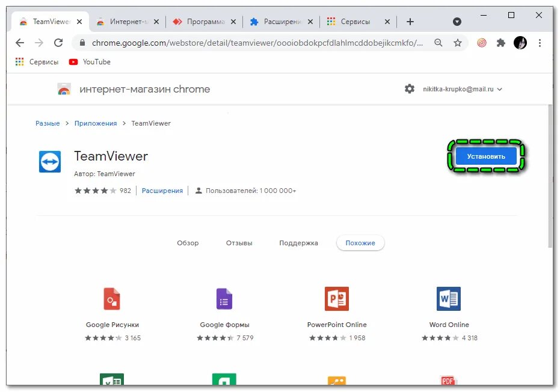The width and height of the screenshot is (560, 392).
Task: Open the Сервисы bookmark
Action: click(37, 62)
